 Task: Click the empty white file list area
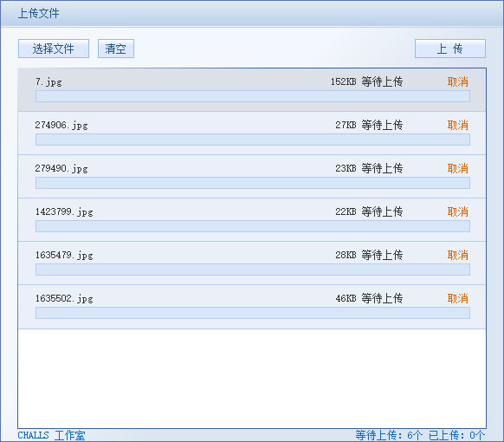[252, 379]
